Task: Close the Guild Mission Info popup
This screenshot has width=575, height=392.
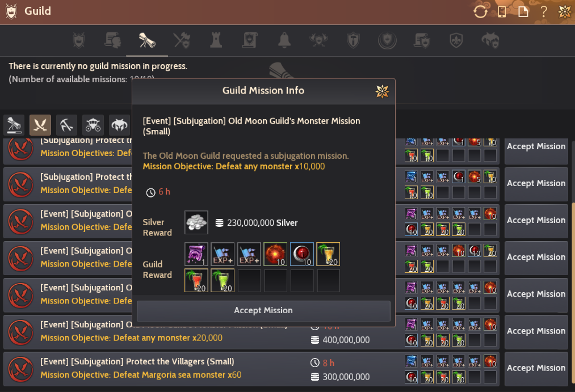Action: pyautogui.click(x=382, y=91)
